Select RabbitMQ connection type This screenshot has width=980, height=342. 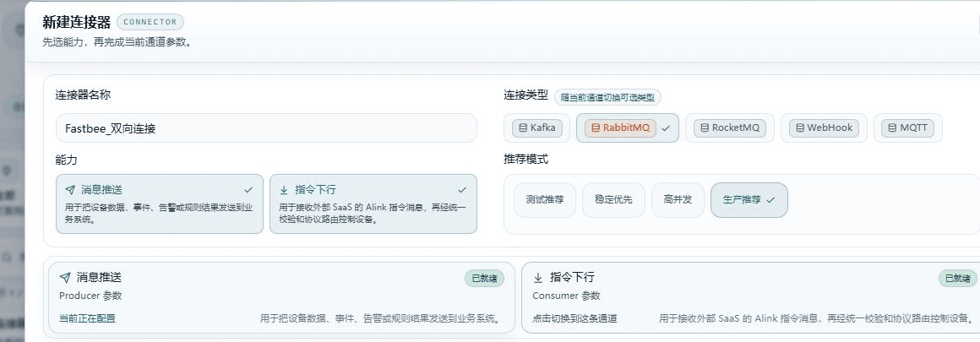coord(628,128)
